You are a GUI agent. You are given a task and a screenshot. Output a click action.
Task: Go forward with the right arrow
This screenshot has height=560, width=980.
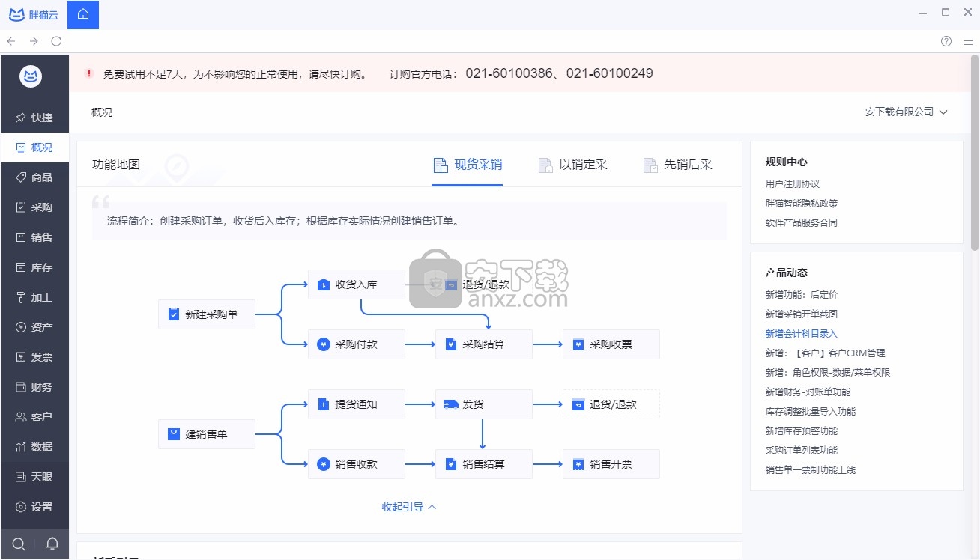point(34,41)
